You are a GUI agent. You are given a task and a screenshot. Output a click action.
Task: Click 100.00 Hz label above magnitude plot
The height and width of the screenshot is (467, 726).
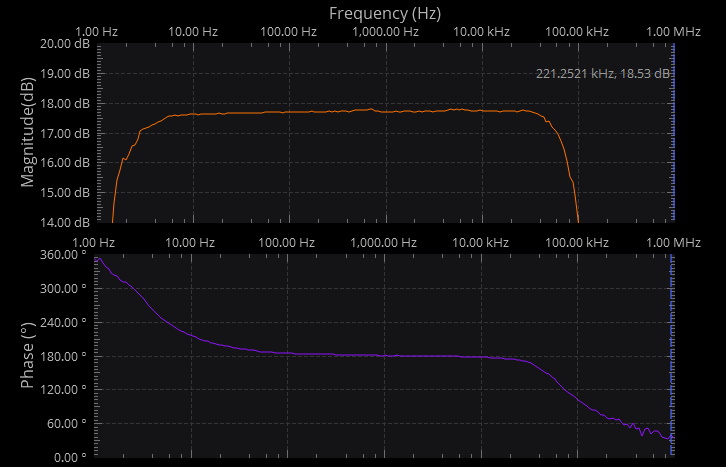(x=288, y=32)
